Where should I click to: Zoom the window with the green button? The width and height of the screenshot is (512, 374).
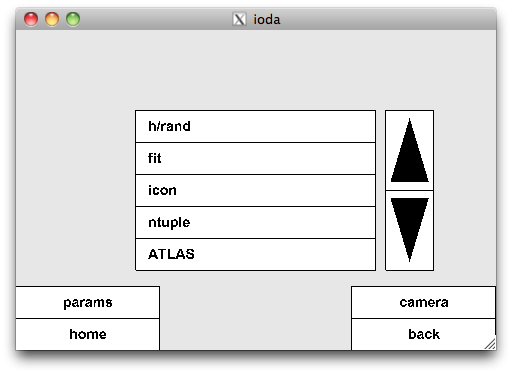73,19
